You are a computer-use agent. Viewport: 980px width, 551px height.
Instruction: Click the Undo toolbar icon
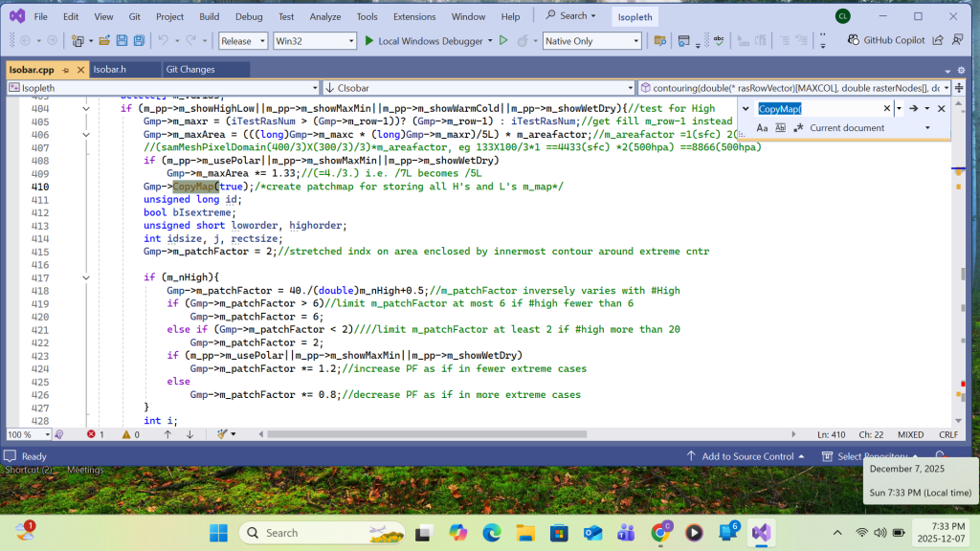(163, 41)
